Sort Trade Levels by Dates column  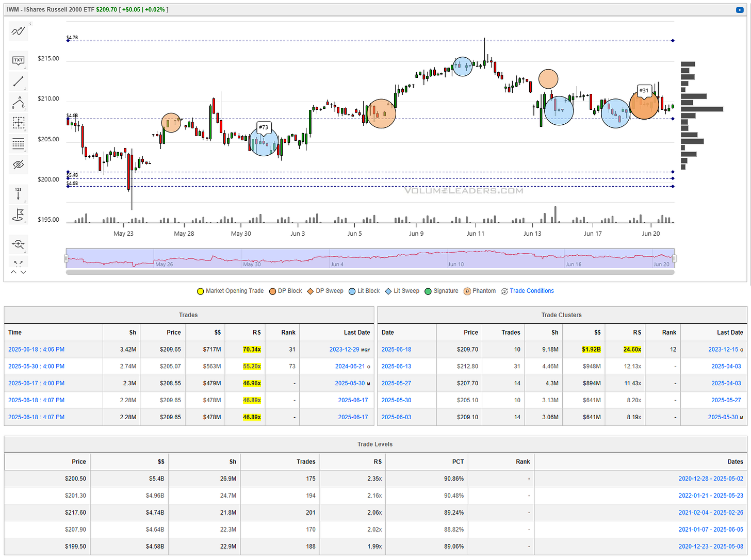[735, 462]
